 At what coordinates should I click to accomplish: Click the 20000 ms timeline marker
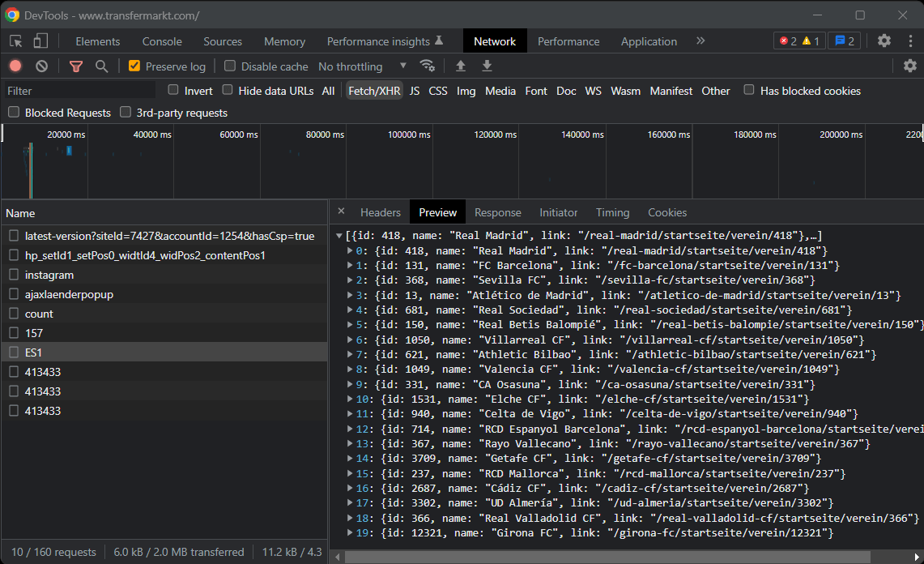(66, 135)
